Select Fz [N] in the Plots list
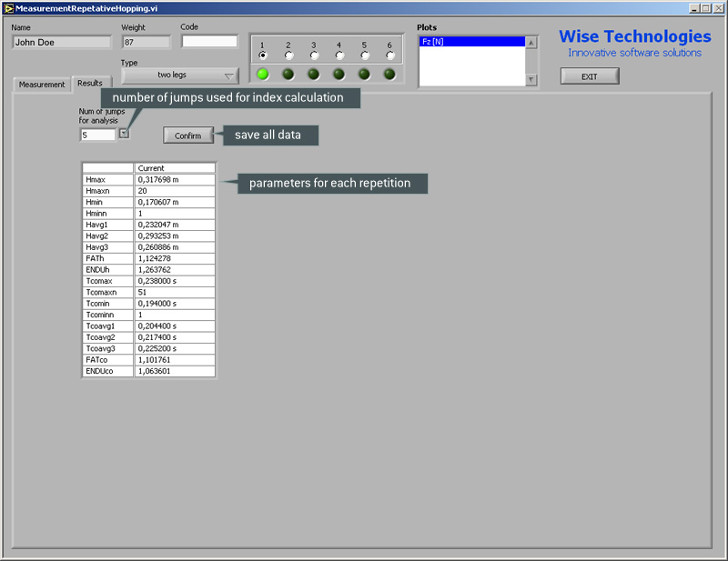This screenshot has height=561, width=728. tap(471, 42)
